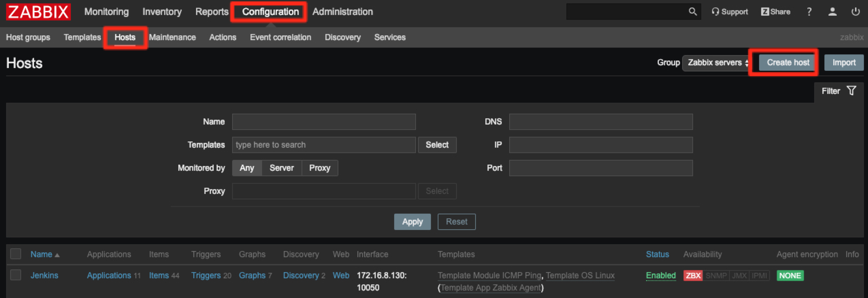Set Monitored by to Server
The width and height of the screenshot is (868, 298).
tap(282, 168)
